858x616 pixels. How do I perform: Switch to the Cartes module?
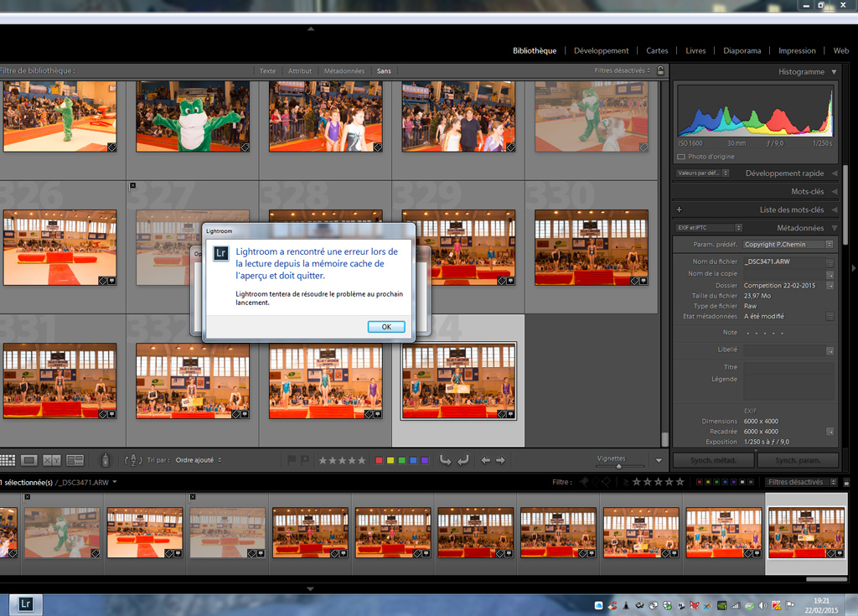coord(657,50)
